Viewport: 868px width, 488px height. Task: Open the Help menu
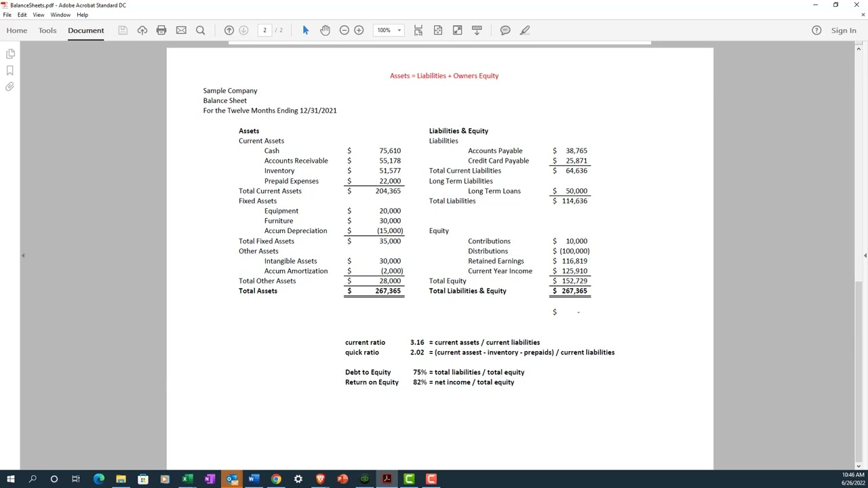[83, 15]
